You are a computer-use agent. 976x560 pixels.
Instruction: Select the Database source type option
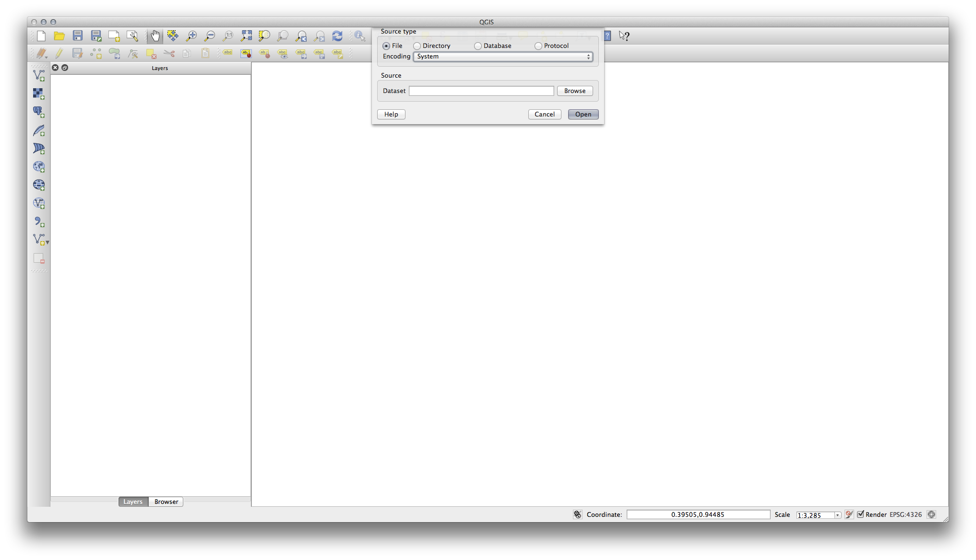(478, 46)
